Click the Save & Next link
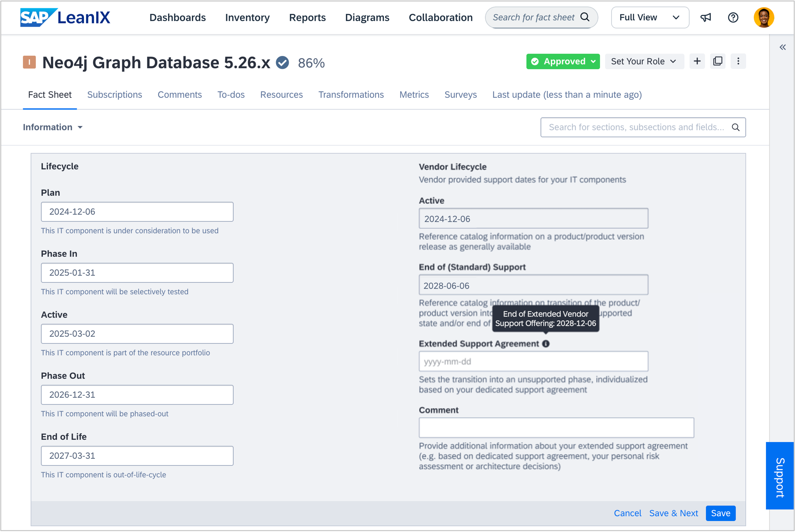This screenshot has height=532, width=795. 674,513
